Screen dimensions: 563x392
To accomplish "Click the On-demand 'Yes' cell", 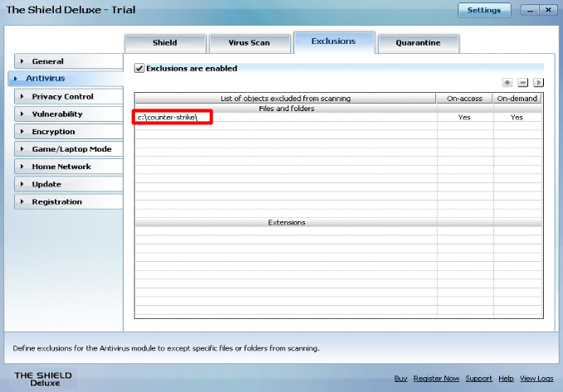I will 517,118.
